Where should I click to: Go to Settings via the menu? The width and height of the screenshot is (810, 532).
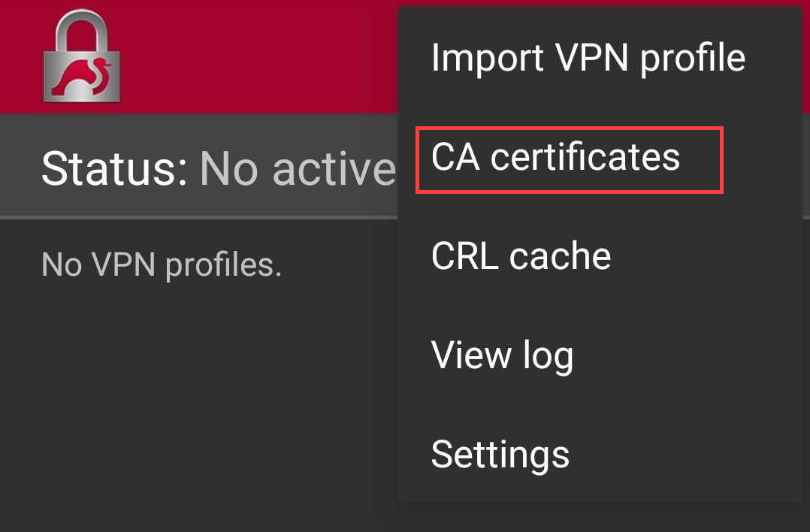click(500, 454)
